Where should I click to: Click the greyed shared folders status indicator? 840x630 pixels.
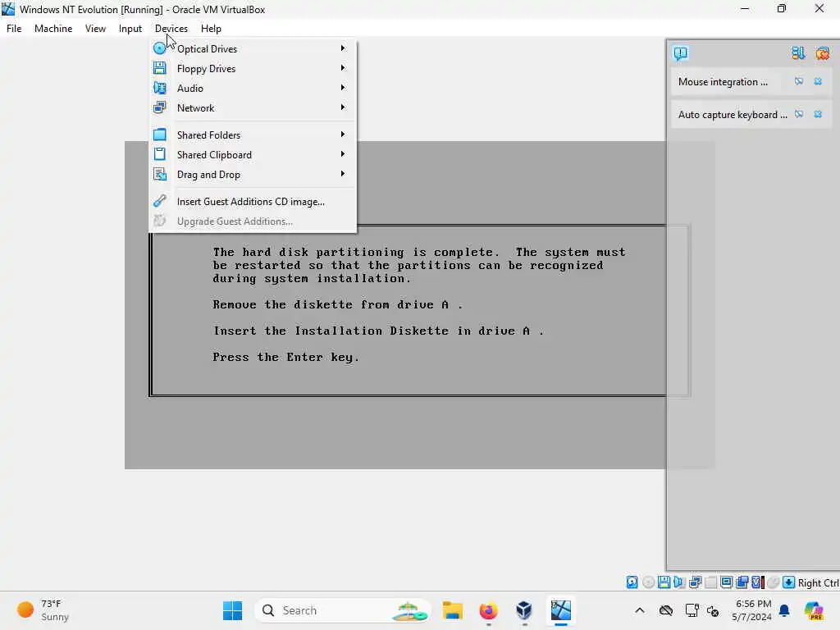[711, 582]
